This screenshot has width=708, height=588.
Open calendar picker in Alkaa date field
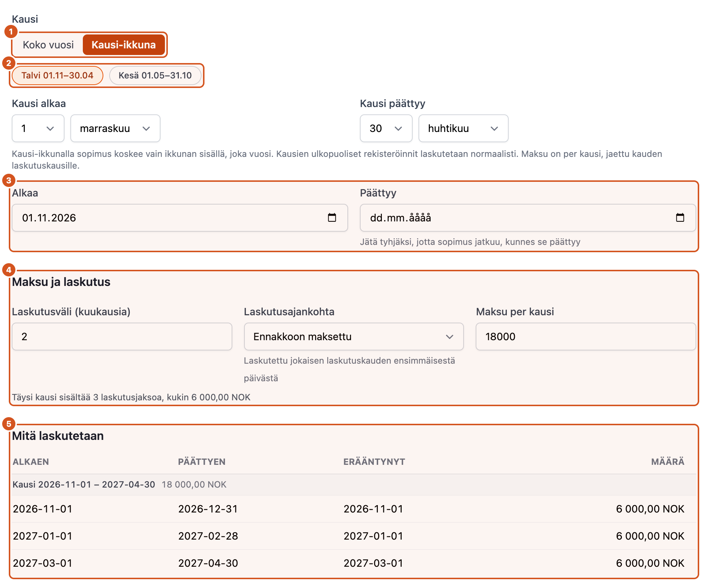coord(332,218)
